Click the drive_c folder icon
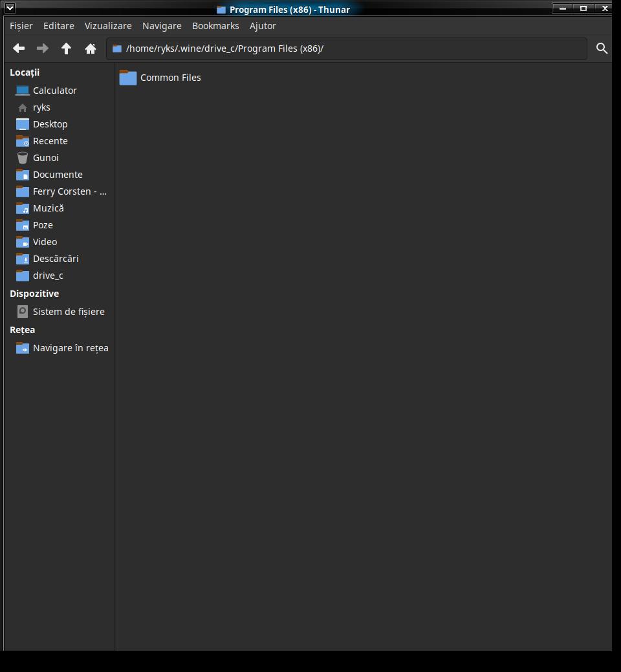This screenshot has width=621, height=672. pos(22,276)
